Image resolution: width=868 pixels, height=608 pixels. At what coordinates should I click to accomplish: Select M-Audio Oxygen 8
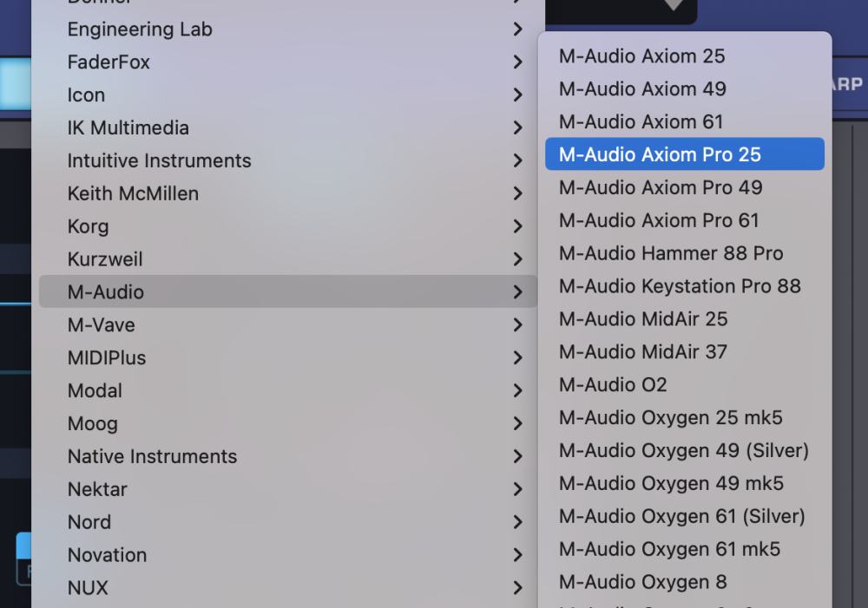pyautogui.click(x=642, y=582)
